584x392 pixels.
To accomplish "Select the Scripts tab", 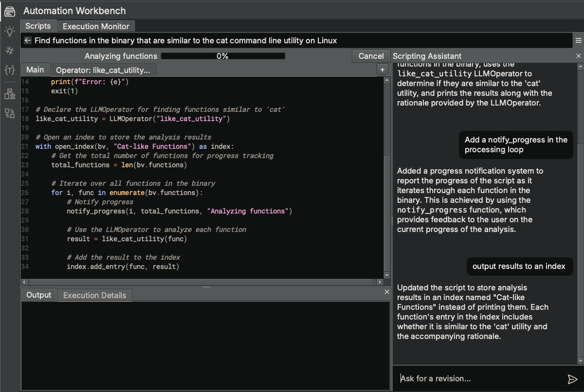I will (38, 26).
